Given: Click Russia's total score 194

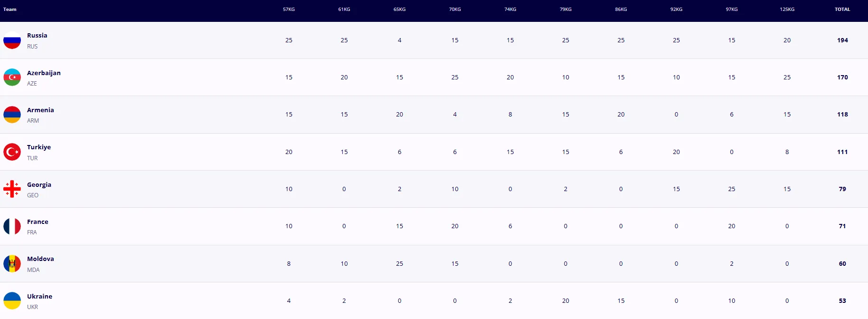Looking at the screenshot, I should [x=842, y=40].
